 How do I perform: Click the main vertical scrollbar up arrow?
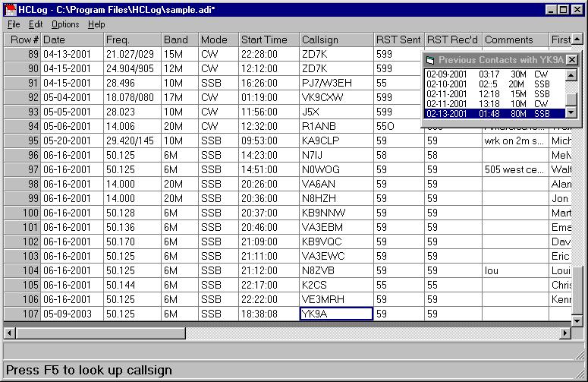point(579,39)
